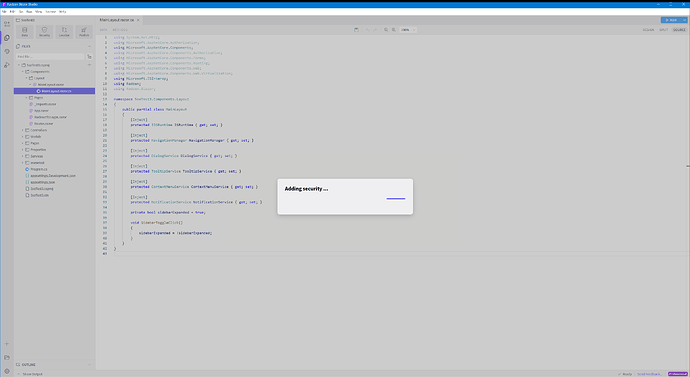Select the _Imports.razor file
This screenshot has width=690, height=377.
(45, 104)
